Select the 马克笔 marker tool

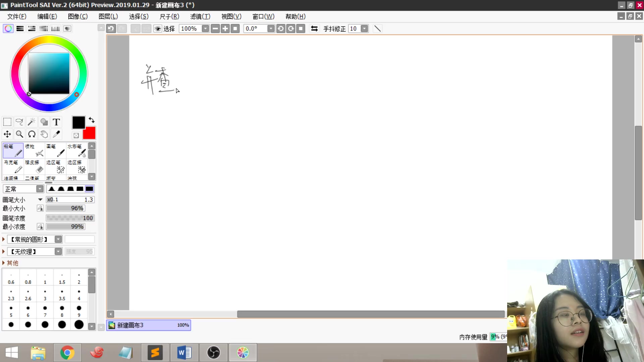13,167
